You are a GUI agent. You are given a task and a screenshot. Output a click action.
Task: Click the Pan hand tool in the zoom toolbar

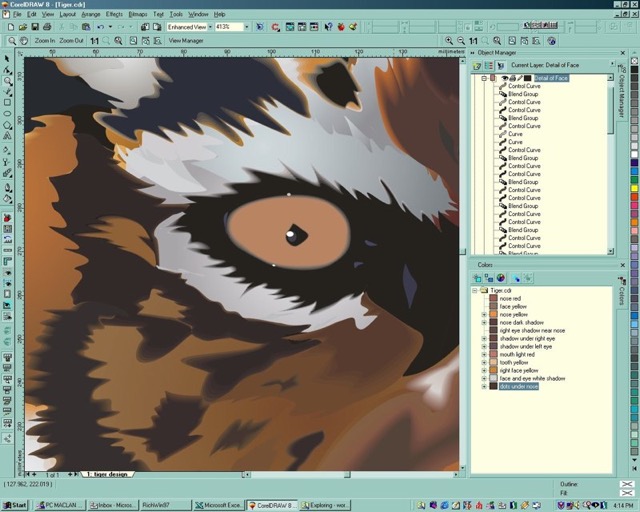coord(24,41)
